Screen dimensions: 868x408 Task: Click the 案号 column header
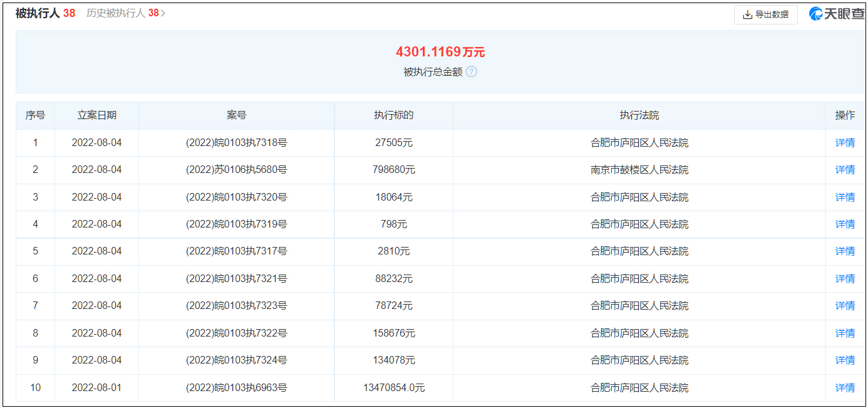[x=237, y=115]
